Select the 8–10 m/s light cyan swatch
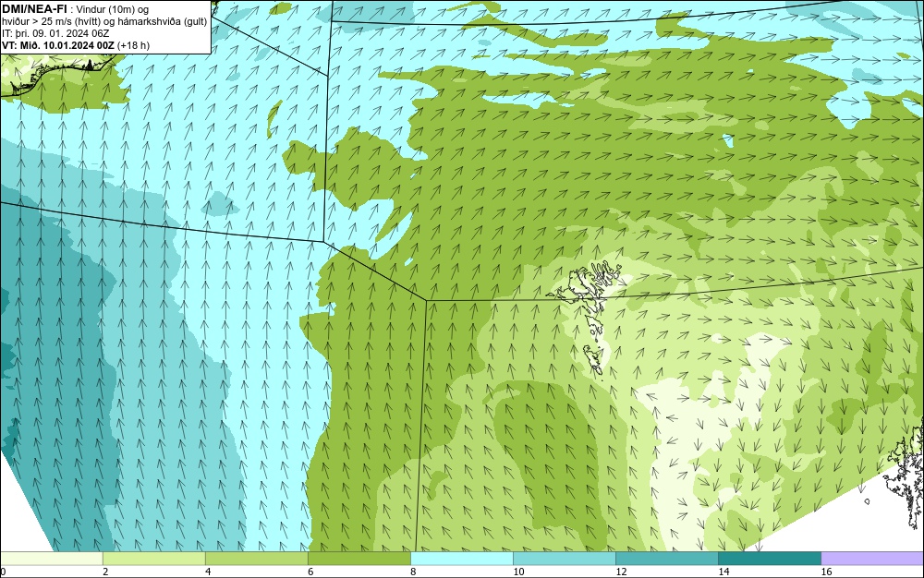Image resolution: width=924 pixels, height=578 pixels. coord(461,558)
